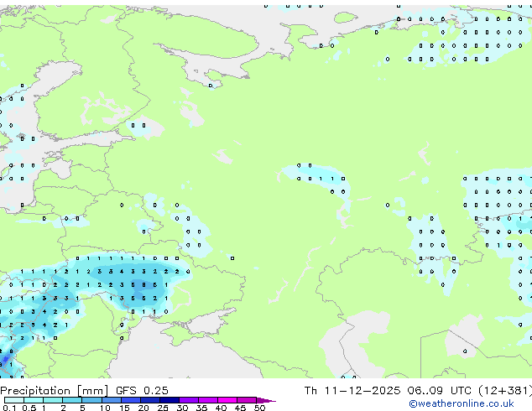Click the 10–15 mm legend color swatch
This screenshot has width=532, height=411.
(111, 400)
